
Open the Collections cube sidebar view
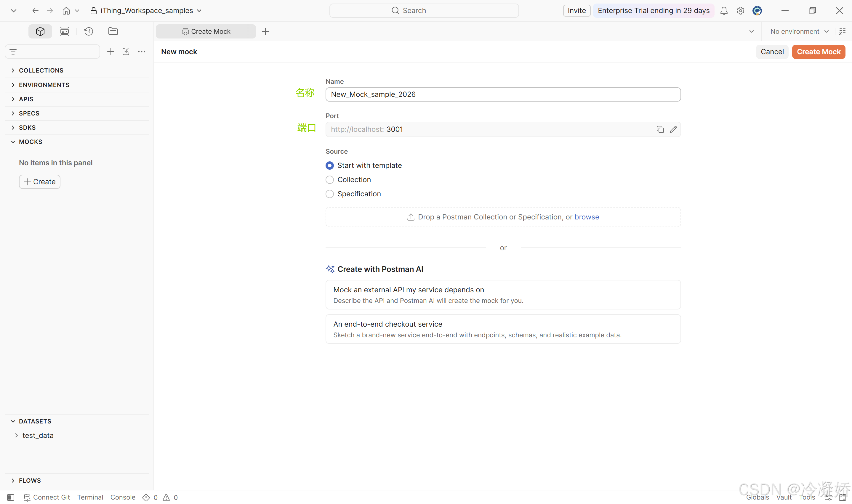pos(40,31)
